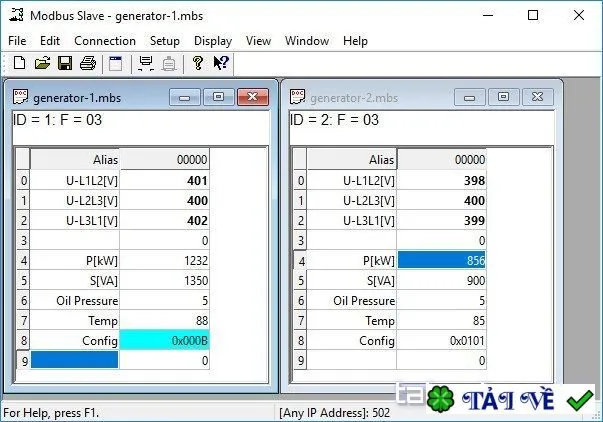This screenshot has height=422, width=603.
Task: Click the ID = 2: F = 03 header text
Action: pyautogui.click(x=335, y=120)
